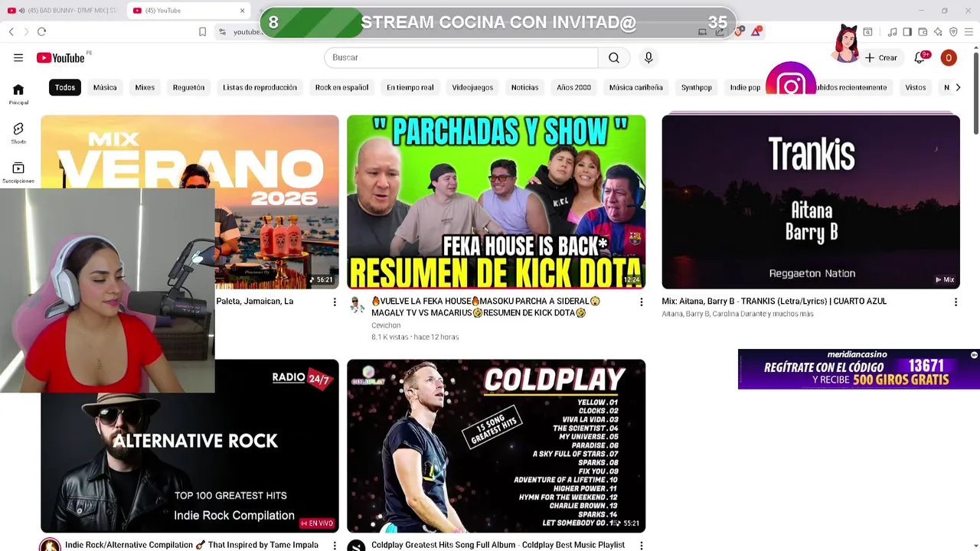Open more options for Mix Verano video
980x551 pixels.
point(335,302)
